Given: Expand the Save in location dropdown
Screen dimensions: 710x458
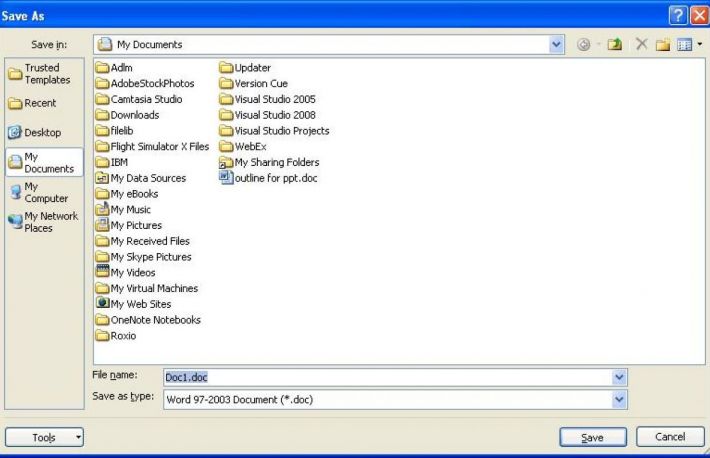Looking at the screenshot, I should (x=557, y=45).
